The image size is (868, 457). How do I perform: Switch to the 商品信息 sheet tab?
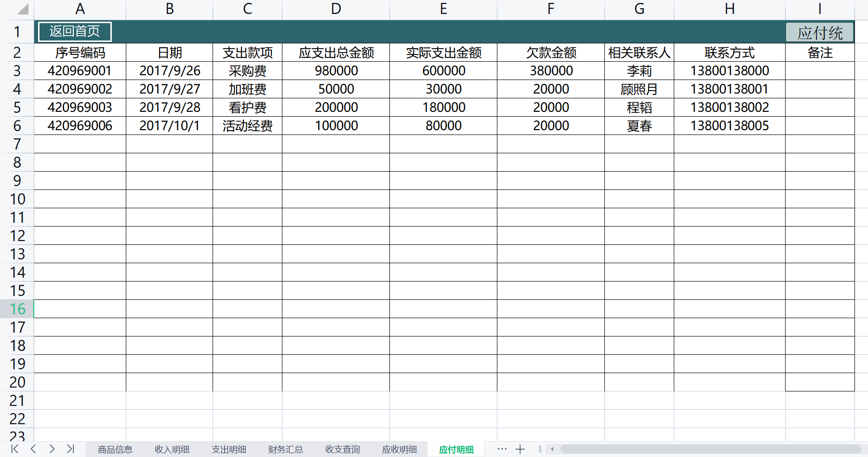click(x=115, y=449)
